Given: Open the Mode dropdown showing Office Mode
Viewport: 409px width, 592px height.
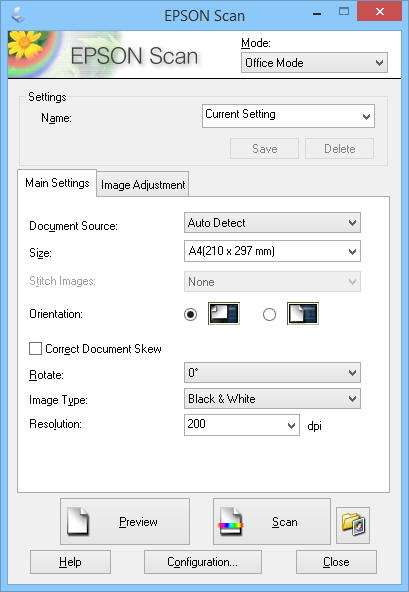Looking at the screenshot, I should pos(314,63).
